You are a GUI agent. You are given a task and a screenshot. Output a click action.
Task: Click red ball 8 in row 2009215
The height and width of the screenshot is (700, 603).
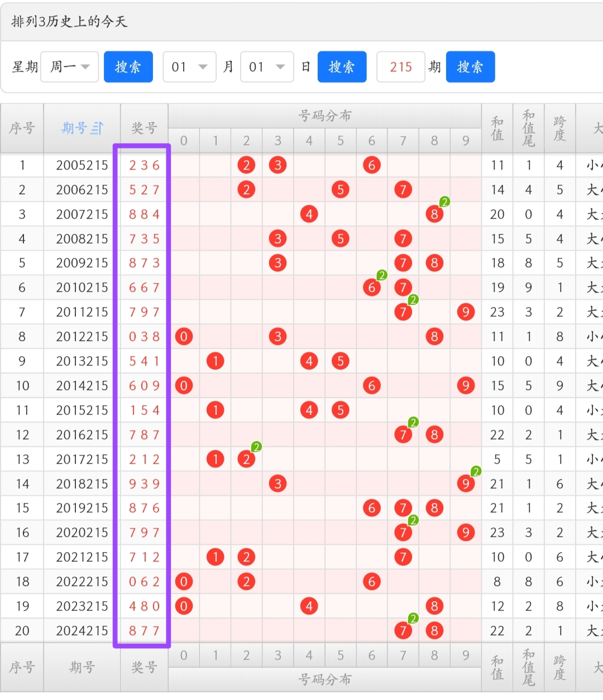coord(434,263)
